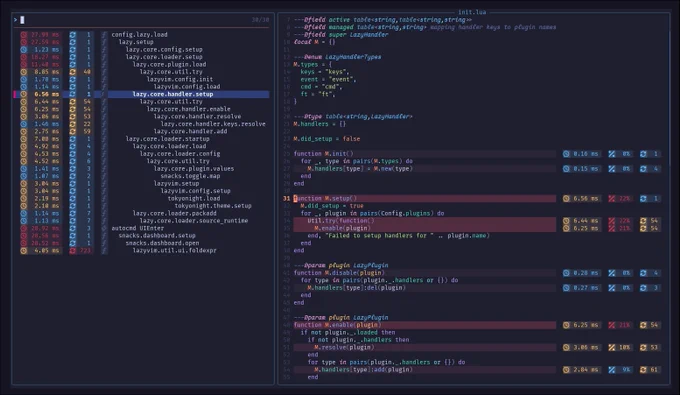680x395 pixels.
Task: Click the clock icon on lazy.core.handler.setup row
Action: 23,94
